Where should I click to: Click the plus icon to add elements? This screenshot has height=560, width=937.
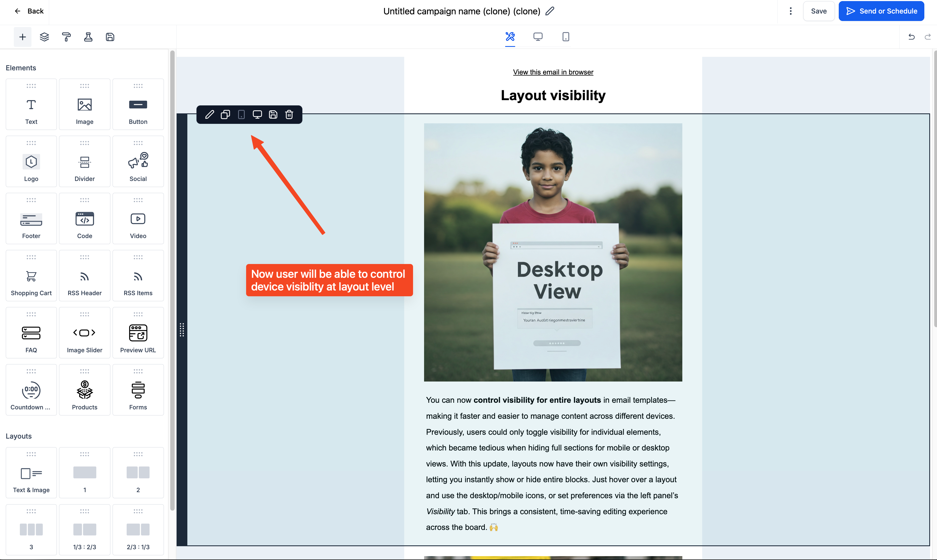coord(22,37)
